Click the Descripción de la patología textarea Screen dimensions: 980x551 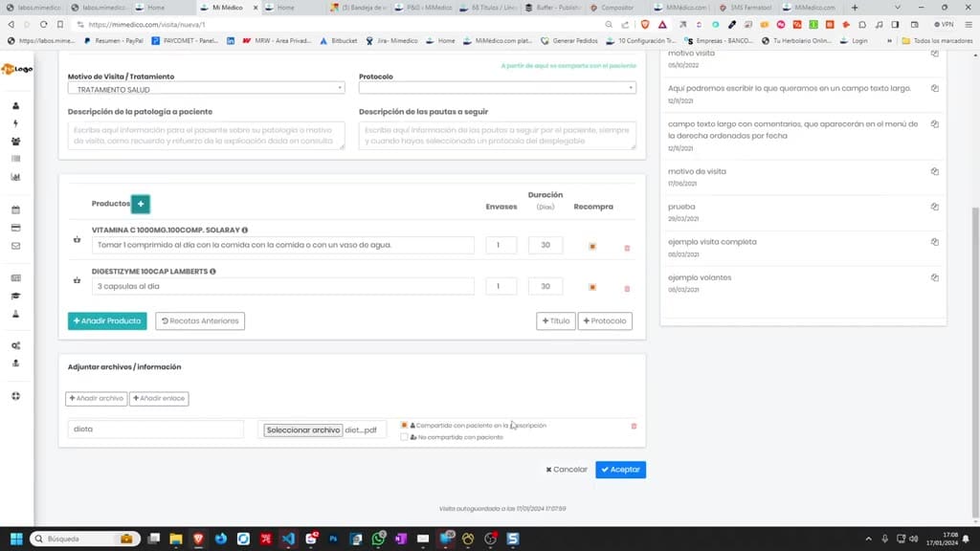pyautogui.click(x=207, y=136)
